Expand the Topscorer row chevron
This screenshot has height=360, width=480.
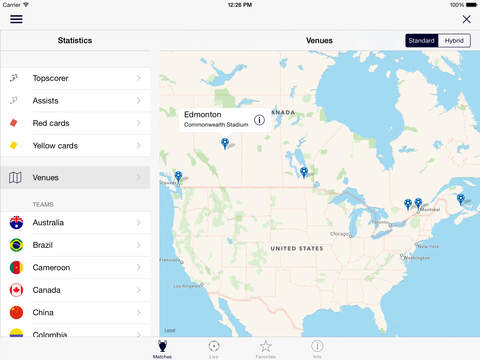[x=139, y=78]
